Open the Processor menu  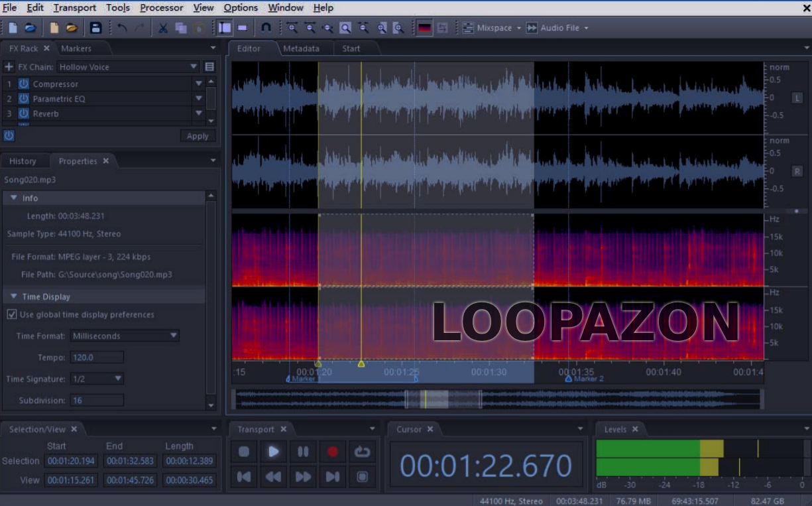(x=161, y=8)
